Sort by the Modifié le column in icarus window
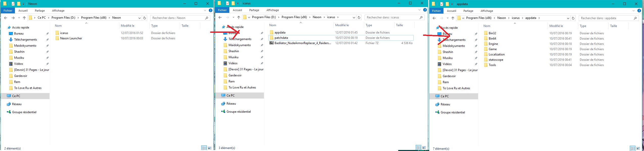Screen dimensions: 644x151 pyautogui.click(x=342, y=25)
